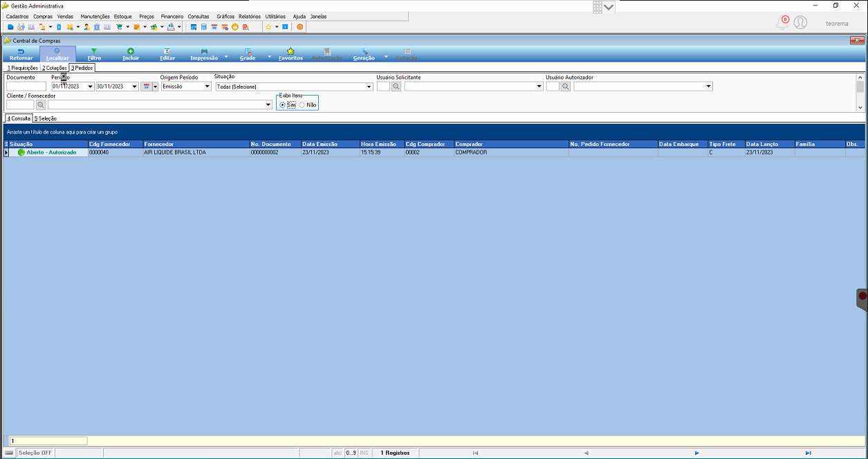868x459 pixels.
Task: Open the Impressão printer icon
Action: tap(204, 51)
